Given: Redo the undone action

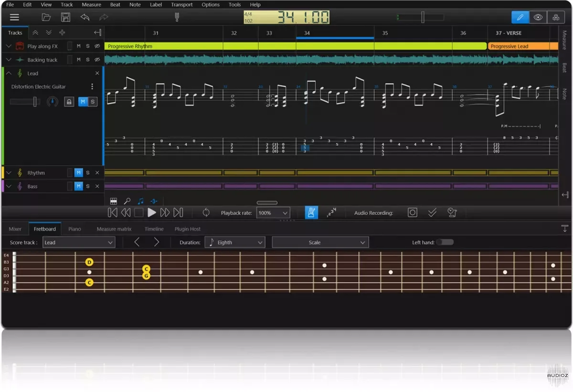Looking at the screenshot, I should [x=104, y=17].
